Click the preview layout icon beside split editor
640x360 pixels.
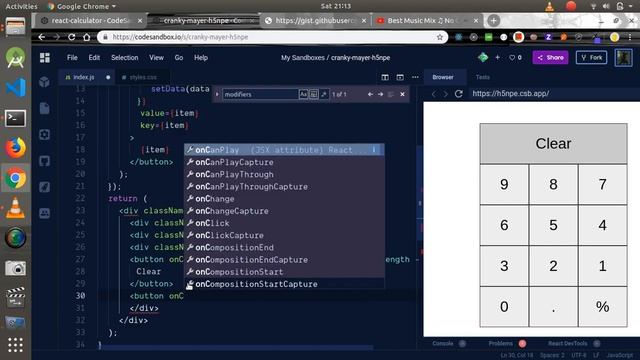tap(400, 77)
